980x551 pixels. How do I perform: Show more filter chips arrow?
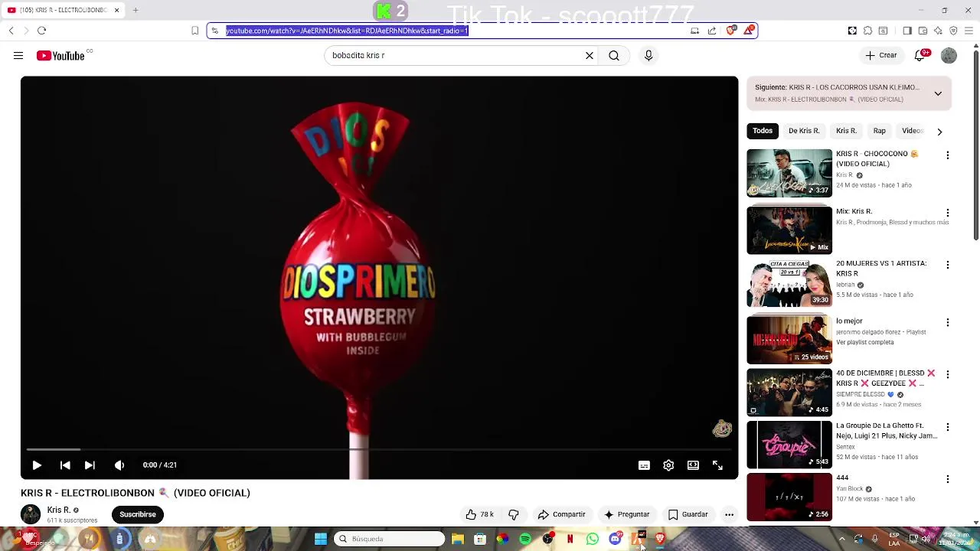[939, 132]
